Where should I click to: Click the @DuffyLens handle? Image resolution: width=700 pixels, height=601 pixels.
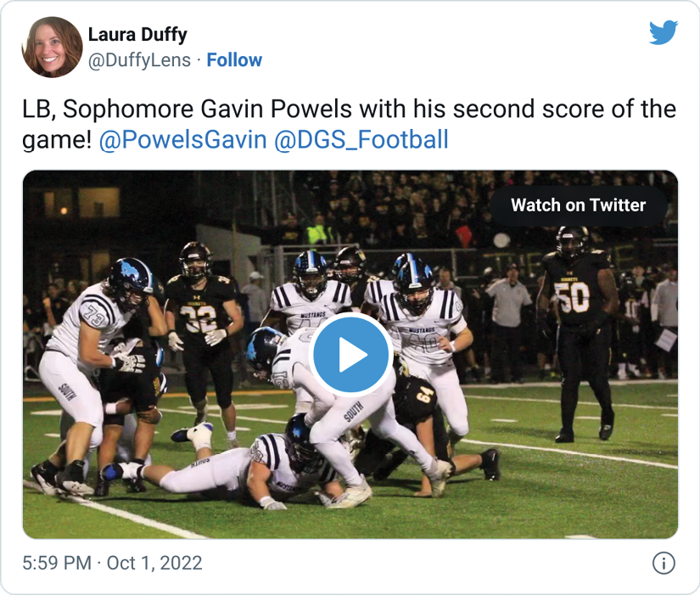click(139, 60)
